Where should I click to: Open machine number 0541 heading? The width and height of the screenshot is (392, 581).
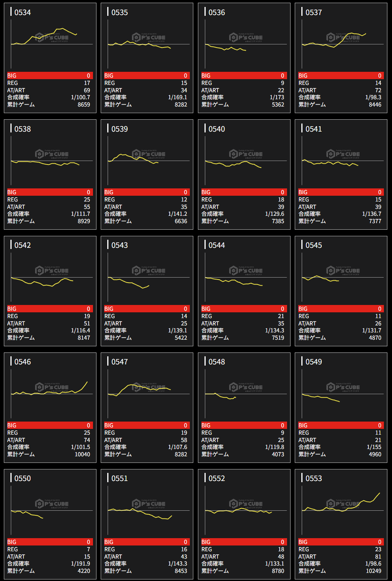pyautogui.click(x=314, y=129)
